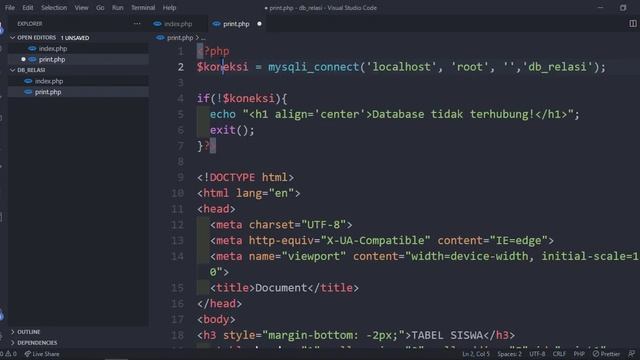Image resolution: width=640 pixels, height=360 pixels.
Task: Click line number 15 in gutter
Action: pyautogui.click(x=177, y=288)
